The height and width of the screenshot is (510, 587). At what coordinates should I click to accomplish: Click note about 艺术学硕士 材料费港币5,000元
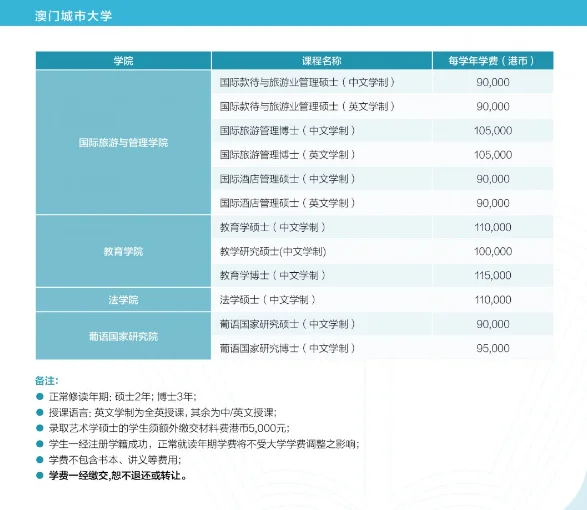(169, 428)
